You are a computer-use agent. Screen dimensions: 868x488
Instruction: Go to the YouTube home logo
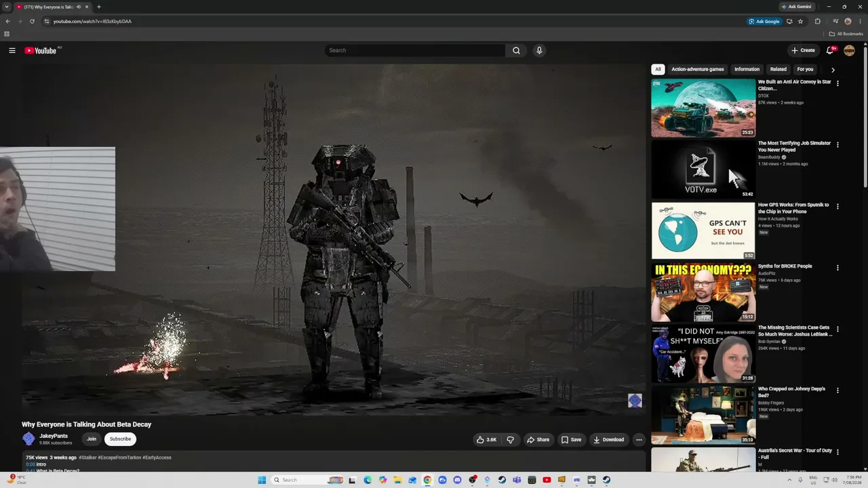[41, 50]
